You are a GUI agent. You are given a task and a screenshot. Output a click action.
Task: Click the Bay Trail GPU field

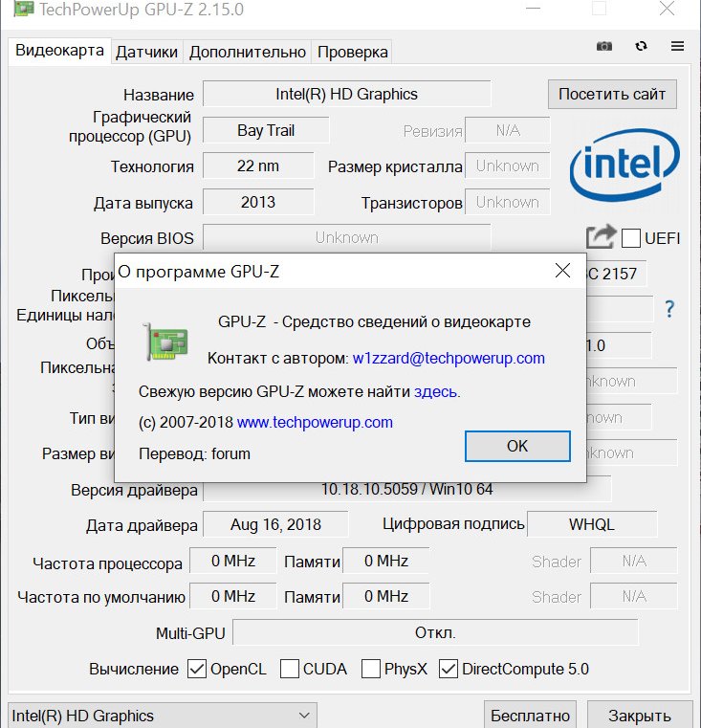pyautogui.click(x=266, y=130)
